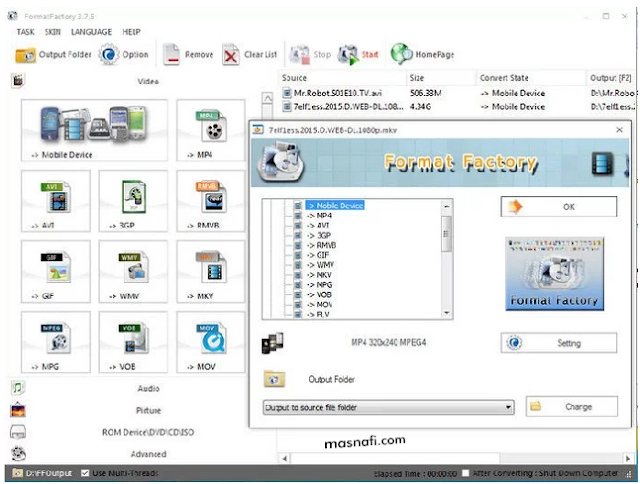Click the Size column header
The height and width of the screenshot is (484, 640).
coord(442,78)
